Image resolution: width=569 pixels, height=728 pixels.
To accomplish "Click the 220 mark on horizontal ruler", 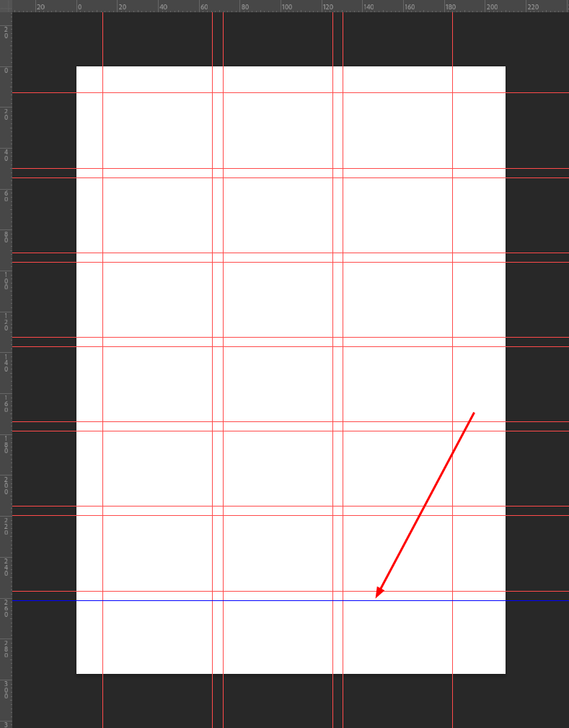I will (533, 7).
